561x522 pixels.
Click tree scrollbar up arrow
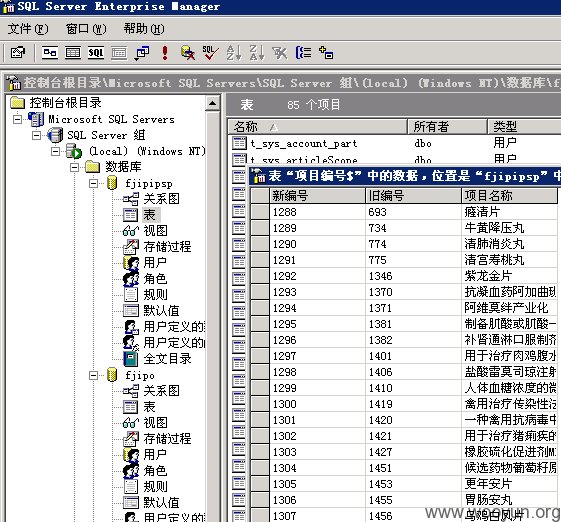coord(213,103)
